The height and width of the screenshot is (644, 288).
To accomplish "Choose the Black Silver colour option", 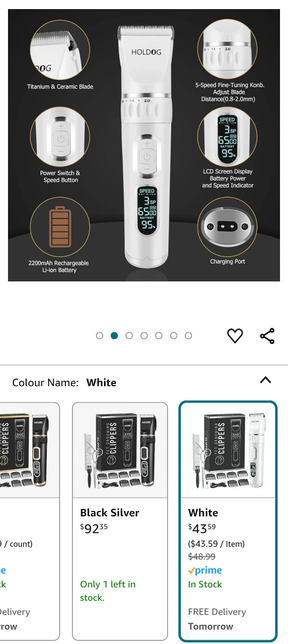I will (120, 521).
